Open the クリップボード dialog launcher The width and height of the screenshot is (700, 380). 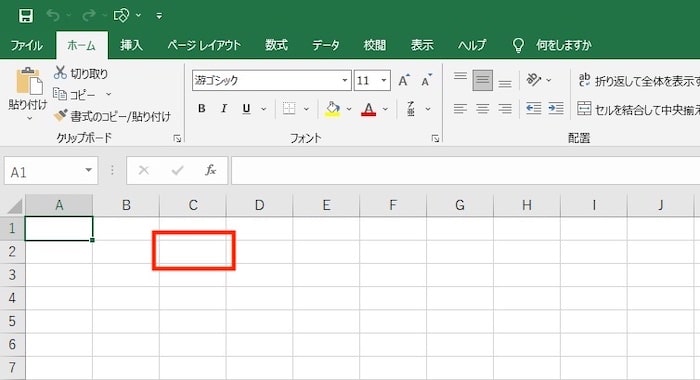[x=177, y=138]
